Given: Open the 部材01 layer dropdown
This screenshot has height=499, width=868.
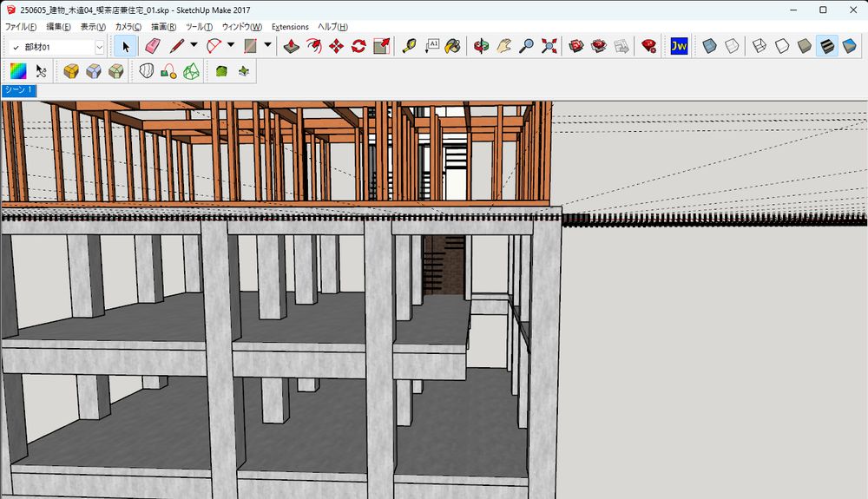Looking at the screenshot, I should tap(99, 47).
